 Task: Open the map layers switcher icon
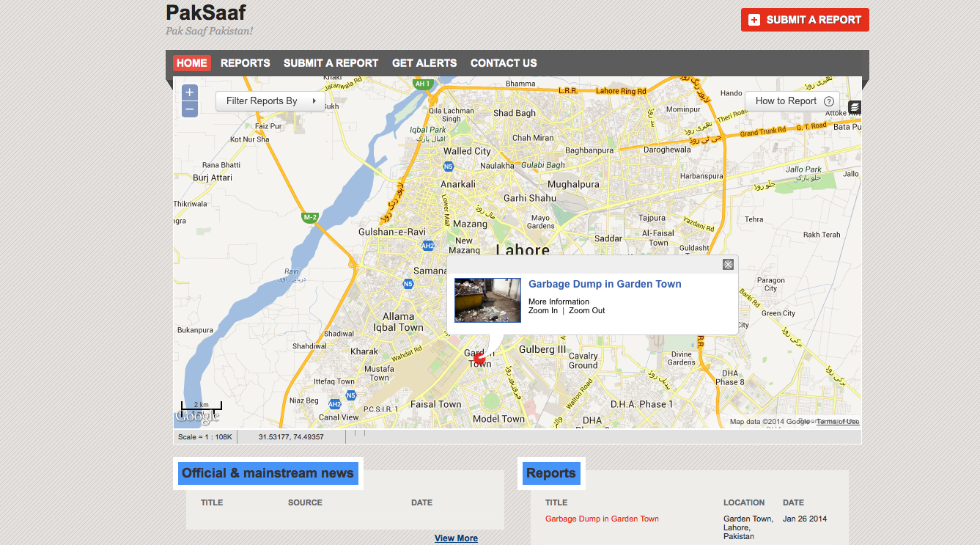click(x=855, y=108)
